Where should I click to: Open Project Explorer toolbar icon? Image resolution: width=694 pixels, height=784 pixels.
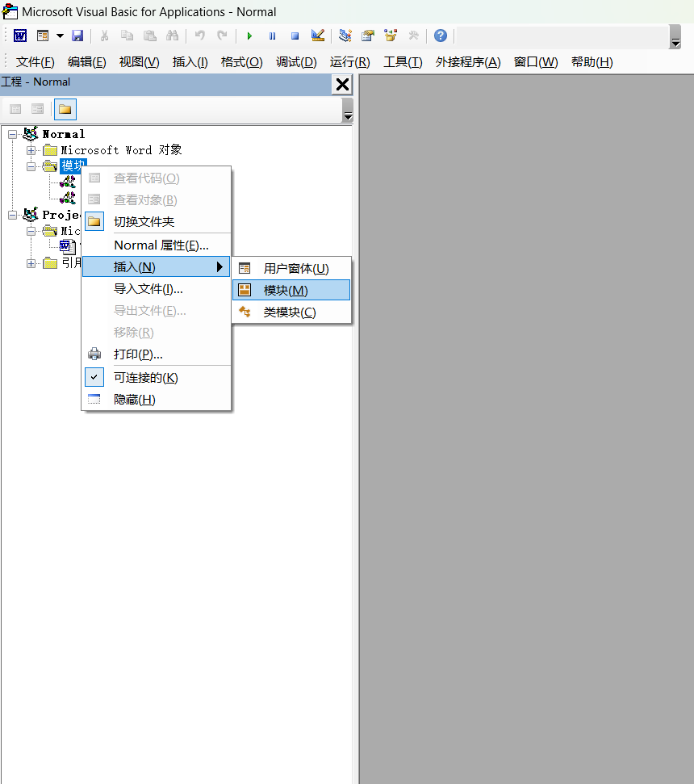[x=345, y=36]
